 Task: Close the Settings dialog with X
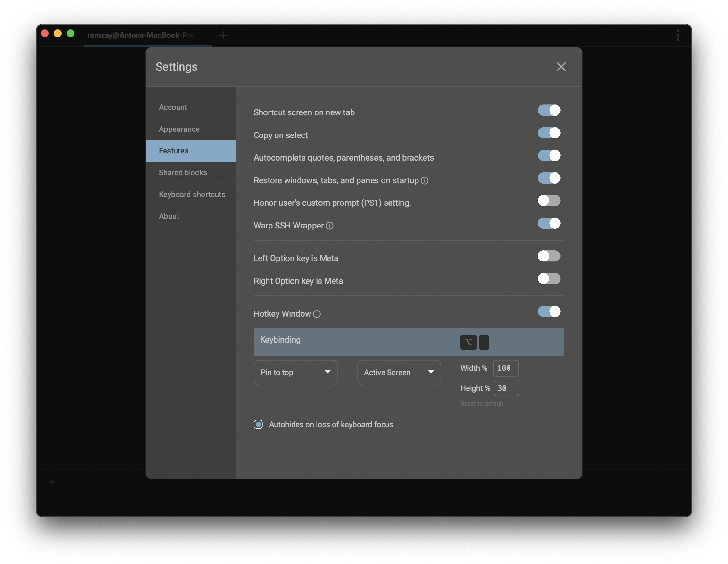[561, 67]
